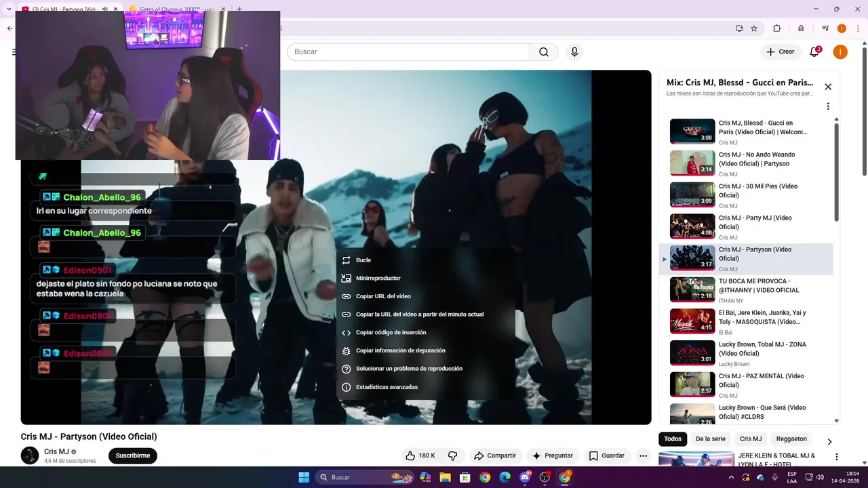
Task: Open OBS Studio from taskbar
Action: pos(545,477)
